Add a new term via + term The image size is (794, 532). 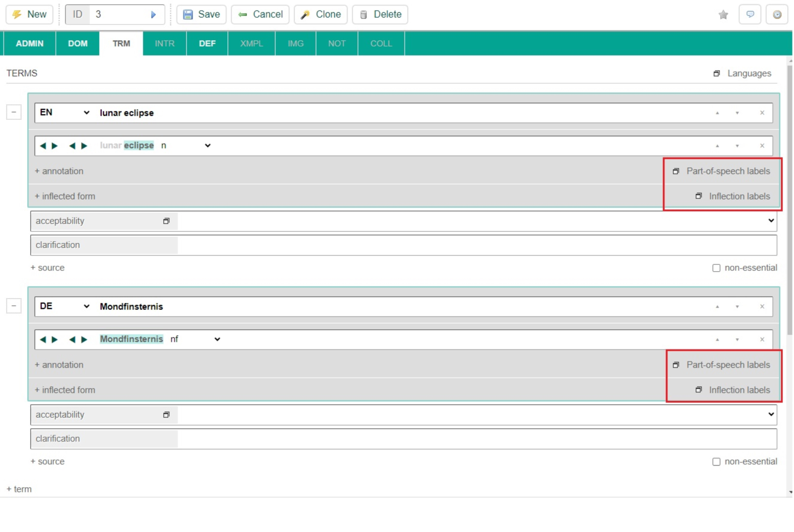[x=19, y=489]
